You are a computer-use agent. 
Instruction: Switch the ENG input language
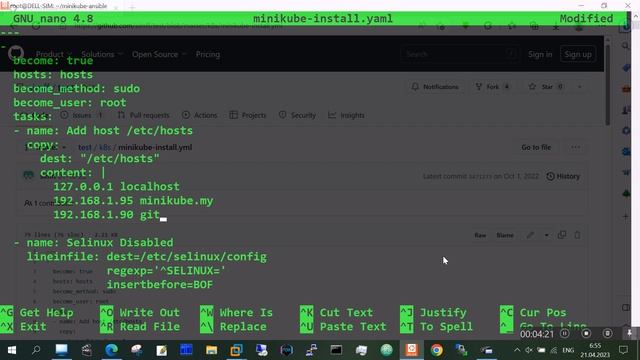568,350
